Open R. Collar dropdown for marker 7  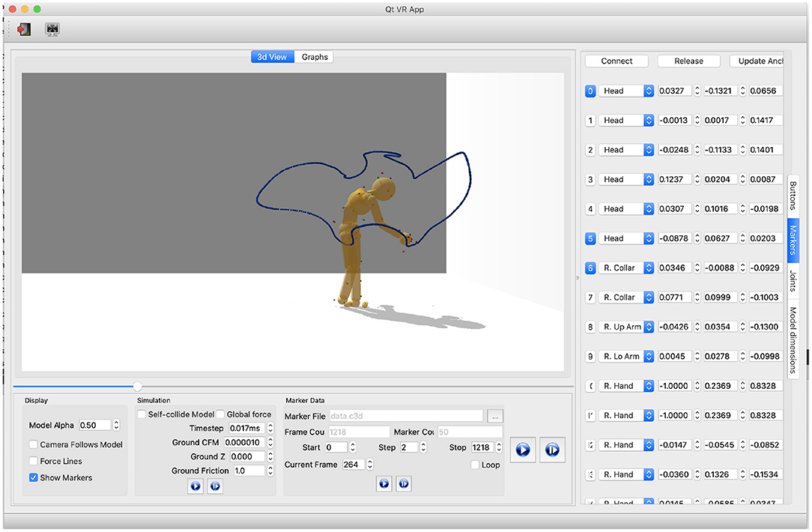pyautogui.click(x=626, y=297)
